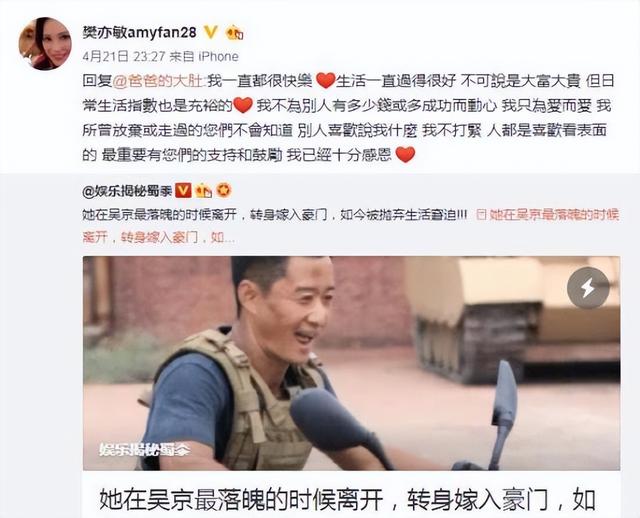Visit the @娱乐揭秘蜀黍 reposted account
This screenshot has width=640, height=518.
[x=127, y=191]
